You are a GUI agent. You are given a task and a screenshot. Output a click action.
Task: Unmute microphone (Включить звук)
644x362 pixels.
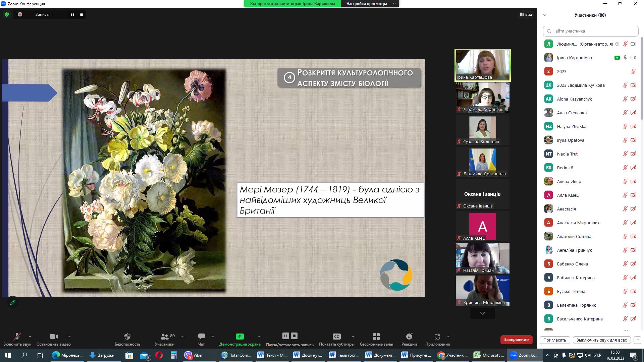point(17,337)
